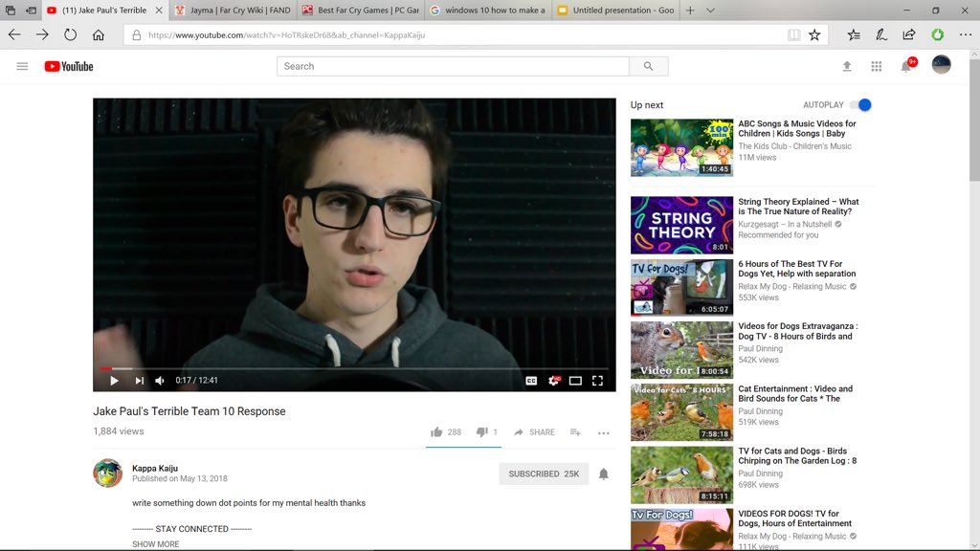This screenshot has width=980, height=551.
Task: Click the green extension icon
Action: click(938, 35)
